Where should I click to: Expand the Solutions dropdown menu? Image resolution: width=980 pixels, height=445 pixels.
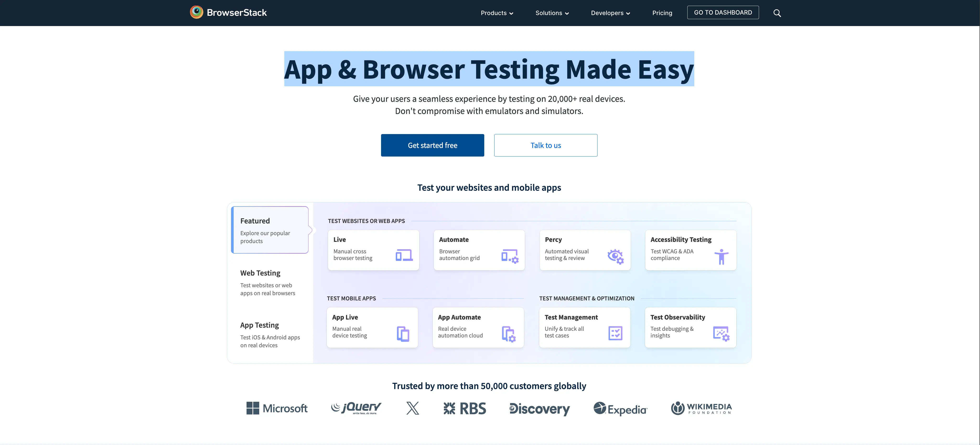(552, 13)
